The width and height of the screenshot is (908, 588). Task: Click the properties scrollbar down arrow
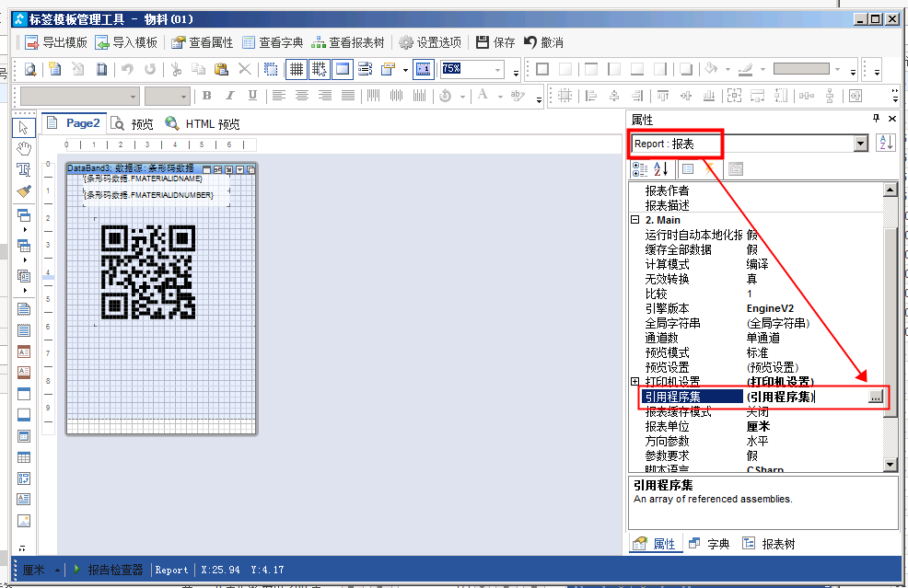pos(891,464)
